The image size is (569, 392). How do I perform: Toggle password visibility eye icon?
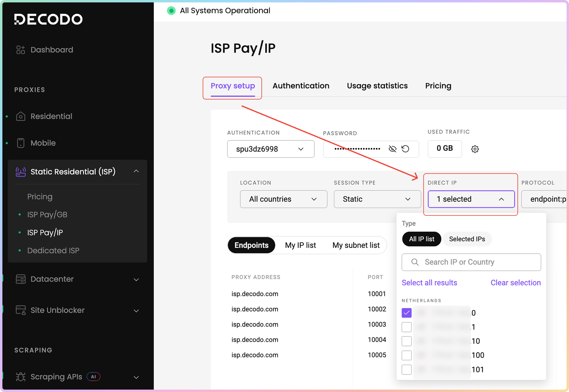click(x=392, y=149)
